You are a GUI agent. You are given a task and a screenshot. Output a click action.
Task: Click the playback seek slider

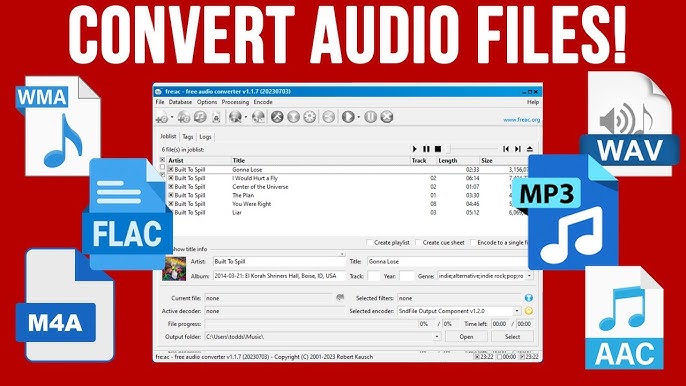coord(472,149)
